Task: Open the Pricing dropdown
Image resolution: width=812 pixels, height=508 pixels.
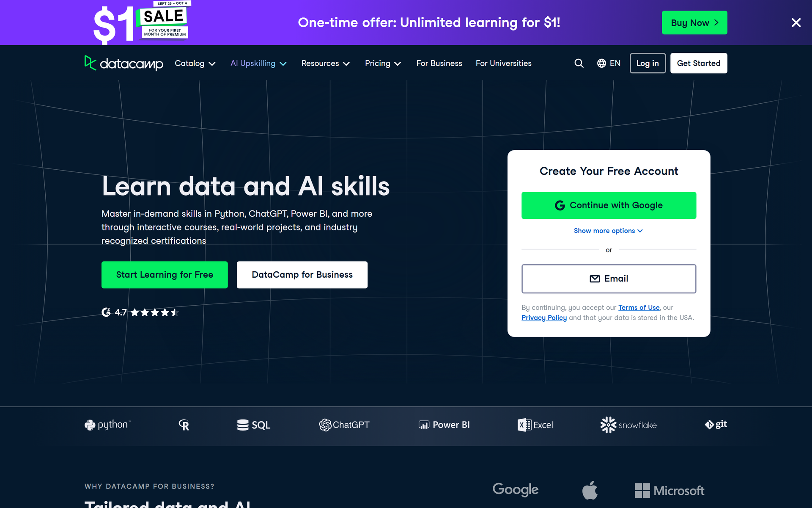Action: coord(383,63)
